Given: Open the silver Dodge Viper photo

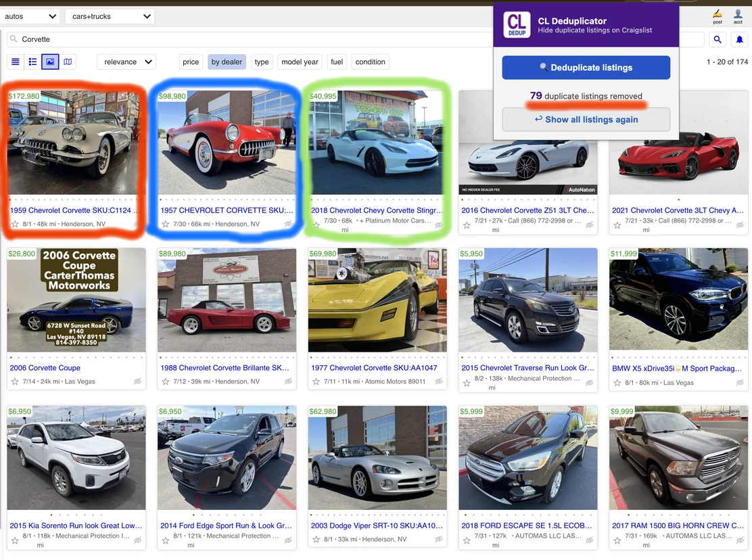Looking at the screenshot, I should tap(377, 458).
